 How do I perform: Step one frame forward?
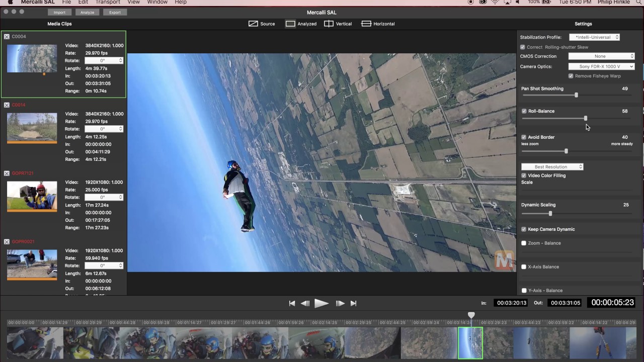click(340, 303)
